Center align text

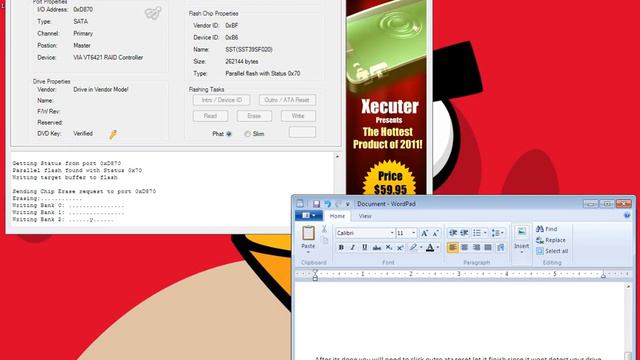pos(464,247)
